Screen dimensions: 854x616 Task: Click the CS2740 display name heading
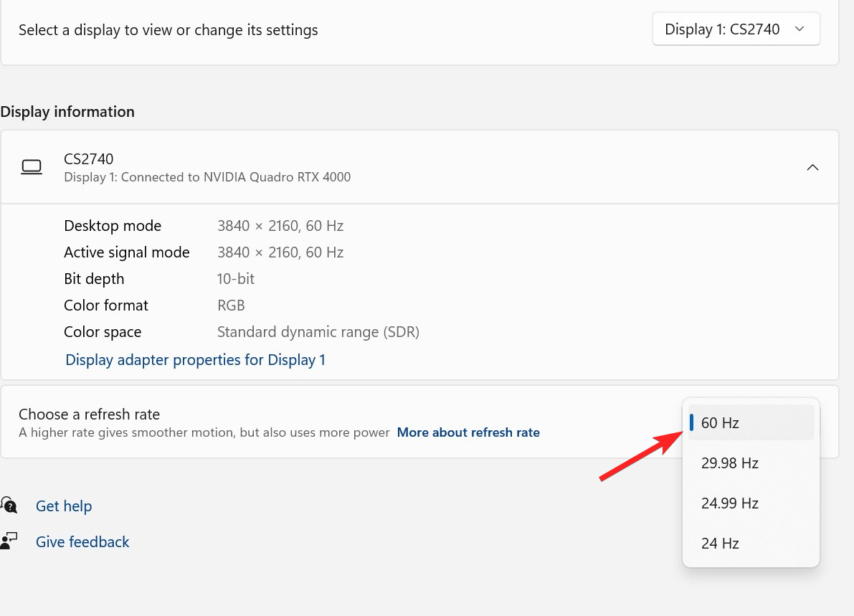(x=89, y=159)
